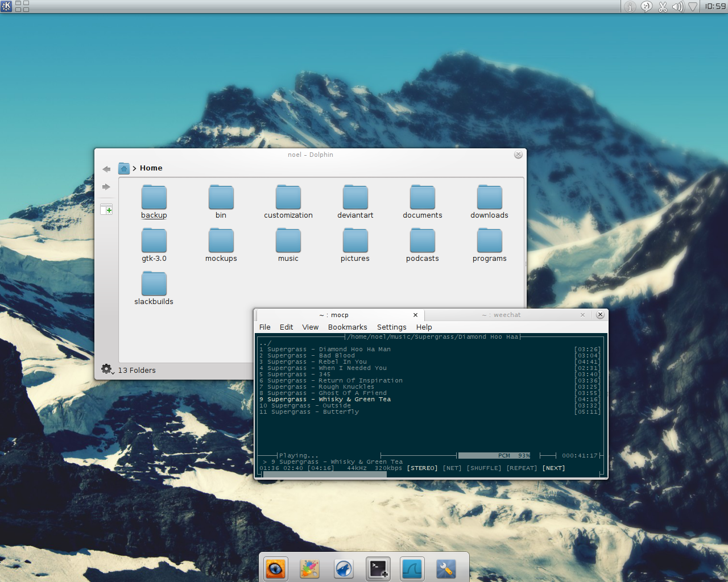Screen dimensions: 728x582
Task: Go back in Dolphin
Action: (x=106, y=169)
